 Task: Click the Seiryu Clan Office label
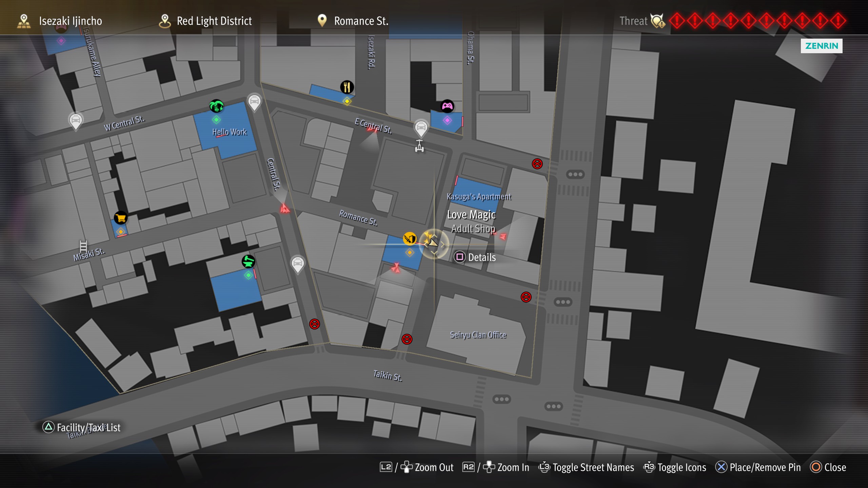[478, 335]
